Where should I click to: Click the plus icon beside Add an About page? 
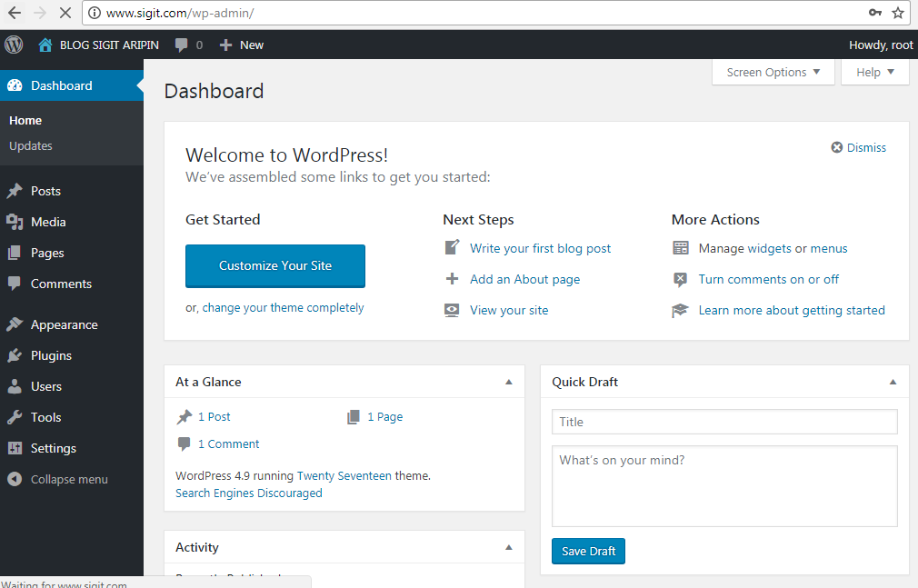coord(452,279)
